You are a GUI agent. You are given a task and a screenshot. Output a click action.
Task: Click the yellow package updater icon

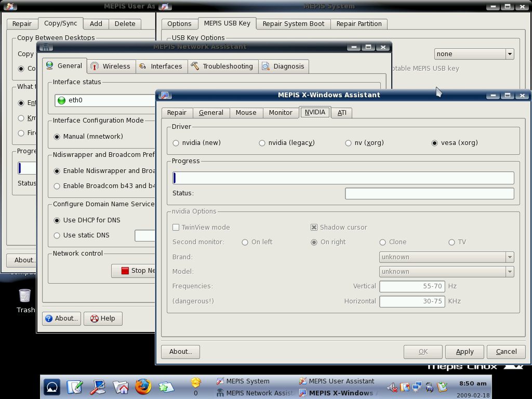[x=196, y=383]
